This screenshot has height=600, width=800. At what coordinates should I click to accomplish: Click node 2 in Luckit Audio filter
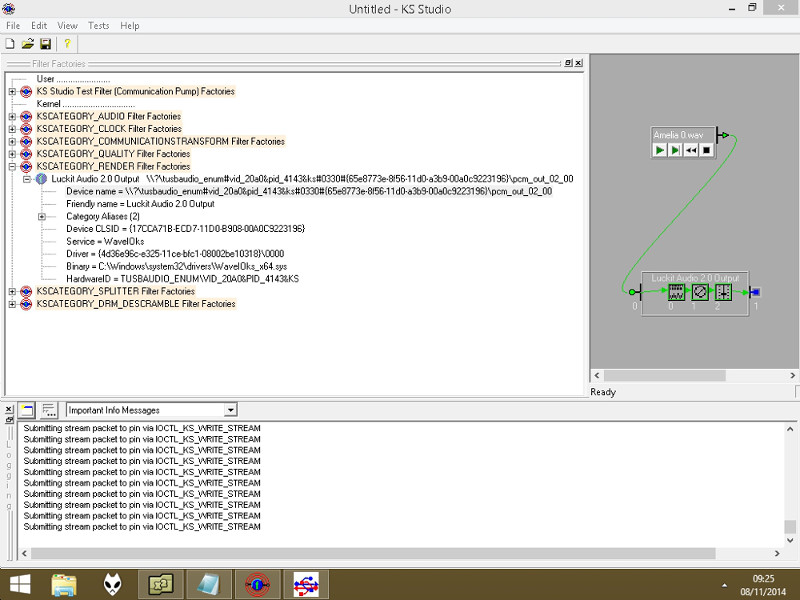[723, 292]
